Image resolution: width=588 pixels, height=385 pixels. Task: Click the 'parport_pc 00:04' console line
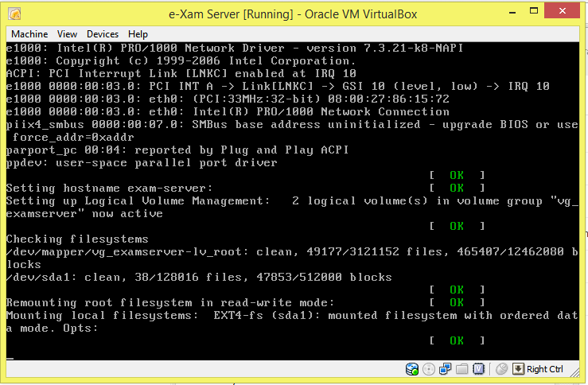[x=177, y=150]
